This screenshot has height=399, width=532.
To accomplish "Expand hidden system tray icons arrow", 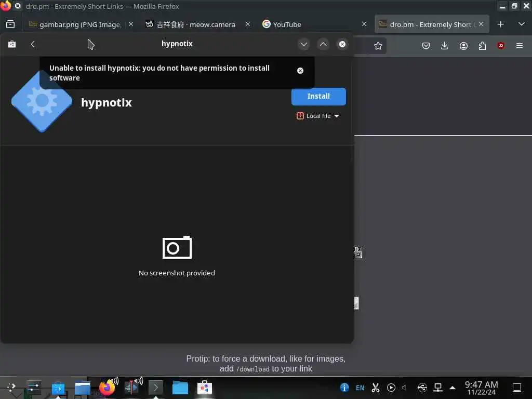I will pyautogui.click(x=453, y=388).
